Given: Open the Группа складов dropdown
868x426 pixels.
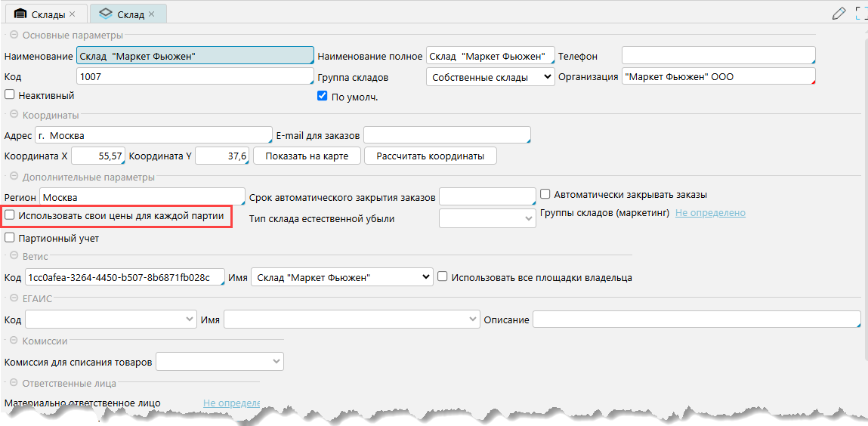Looking at the screenshot, I should click(490, 77).
